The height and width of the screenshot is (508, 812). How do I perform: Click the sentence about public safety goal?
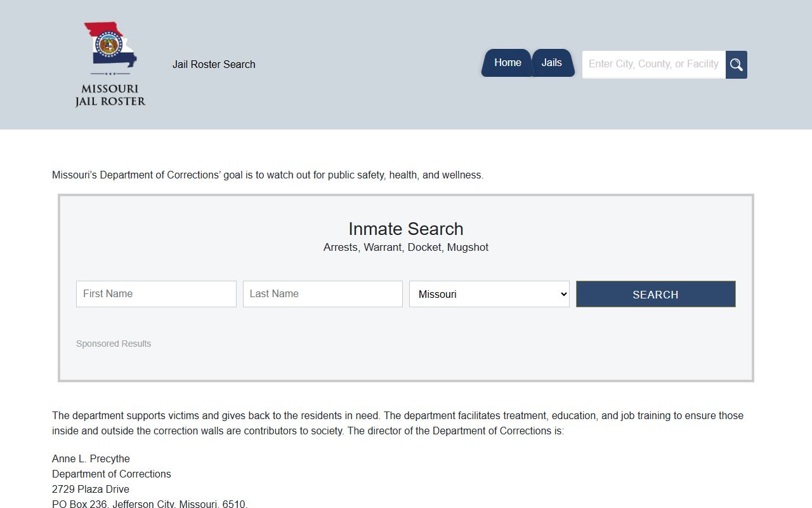coord(268,175)
